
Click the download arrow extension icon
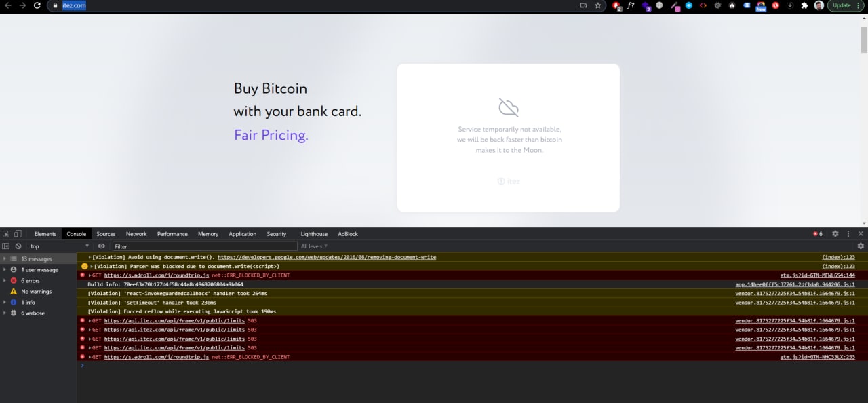pyautogui.click(x=790, y=5)
